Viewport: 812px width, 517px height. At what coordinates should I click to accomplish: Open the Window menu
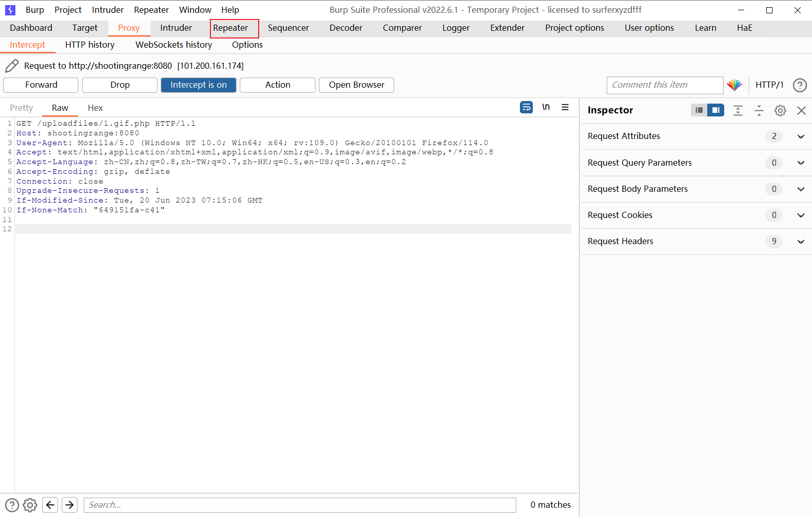pyautogui.click(x=195, y=10)
